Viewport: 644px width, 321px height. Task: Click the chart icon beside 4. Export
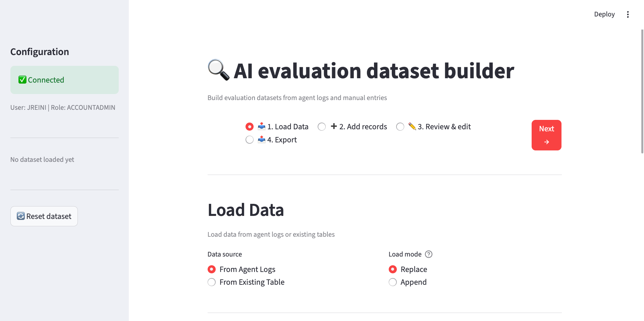coord(262,140)
